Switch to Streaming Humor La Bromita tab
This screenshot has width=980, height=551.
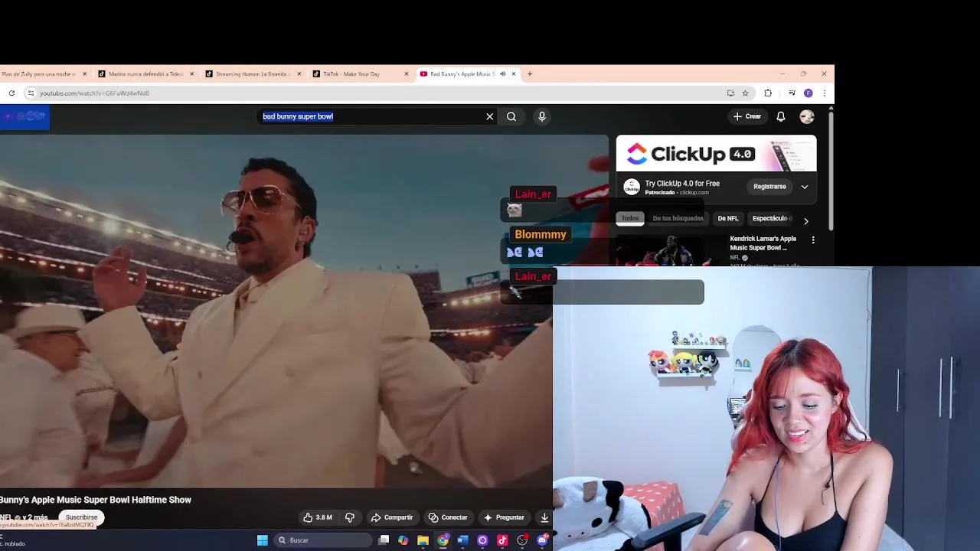(251, 74)
